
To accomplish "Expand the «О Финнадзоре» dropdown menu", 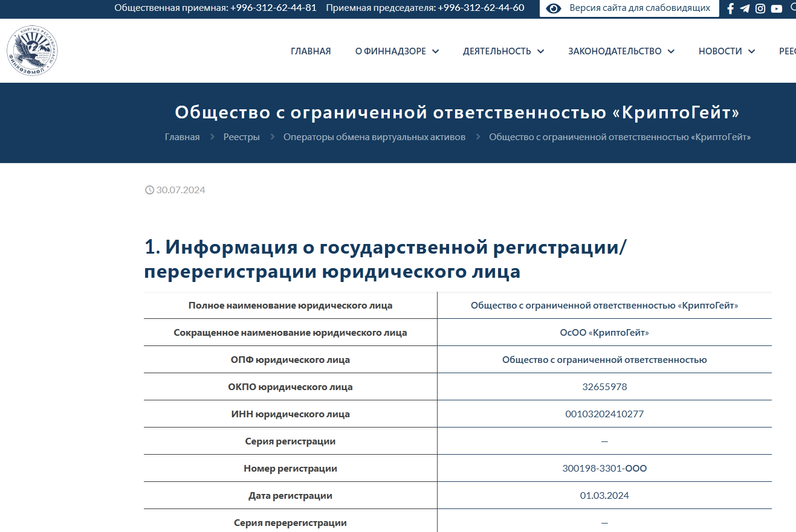I will (x=396, y=51).
